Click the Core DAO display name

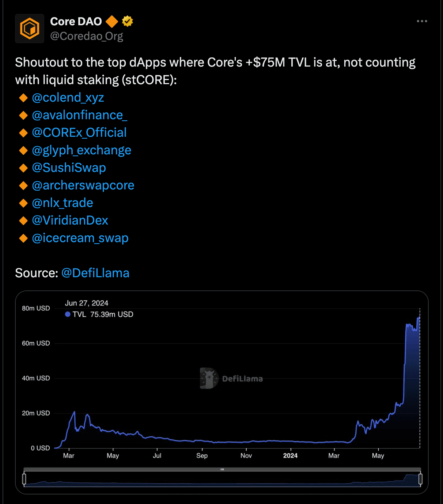[x=76, y=22]
